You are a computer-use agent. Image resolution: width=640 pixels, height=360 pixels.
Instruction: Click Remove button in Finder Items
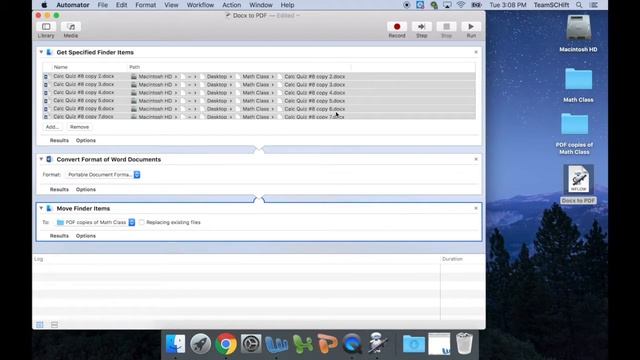pos(79,127)
